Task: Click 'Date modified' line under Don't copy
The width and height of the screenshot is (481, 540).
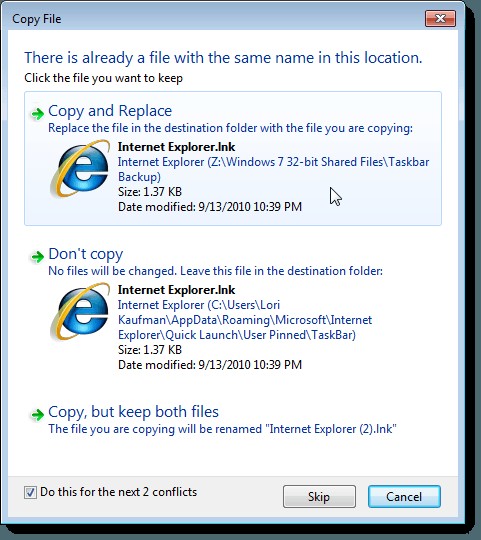Action: click(210, 365)
